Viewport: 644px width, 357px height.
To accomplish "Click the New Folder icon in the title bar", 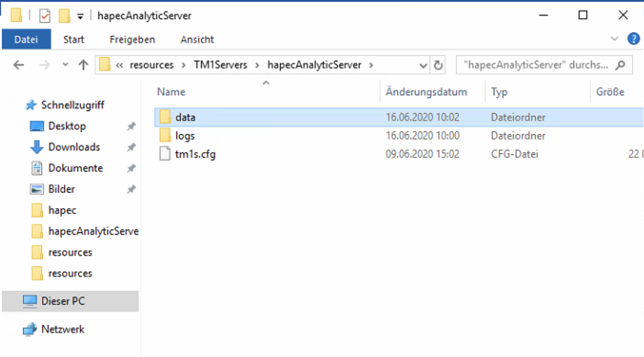I will (64, 16).
